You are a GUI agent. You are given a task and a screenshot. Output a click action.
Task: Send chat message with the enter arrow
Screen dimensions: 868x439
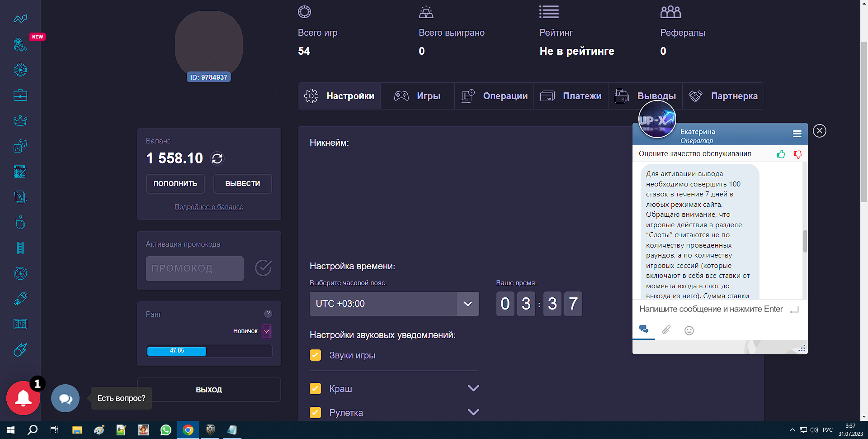tap(794, 310)
